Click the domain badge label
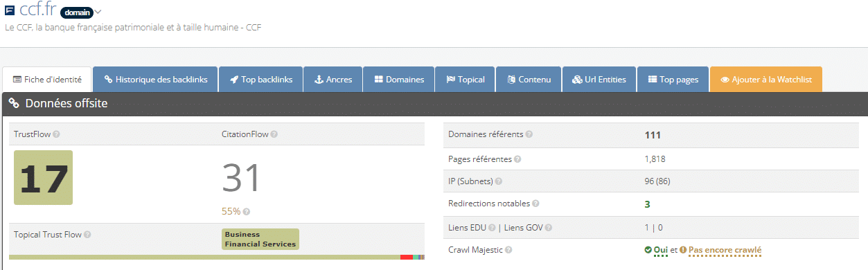The width and height of the screenshot is (868, 270). [76, 12]
